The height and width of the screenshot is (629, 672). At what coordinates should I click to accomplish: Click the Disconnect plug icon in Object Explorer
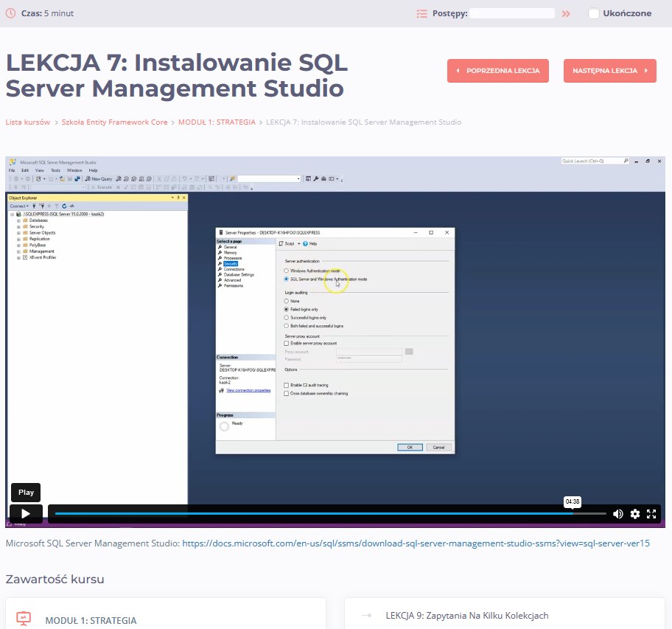[42, 206]
